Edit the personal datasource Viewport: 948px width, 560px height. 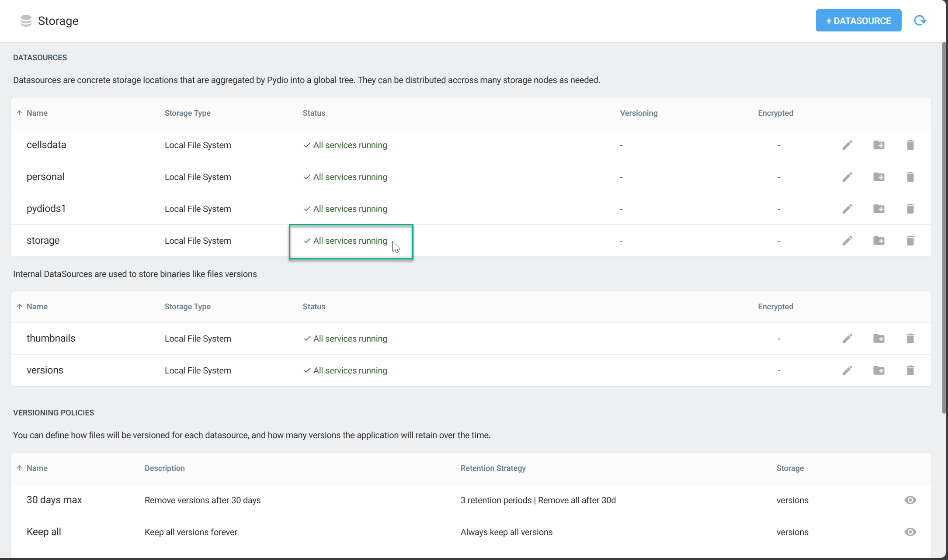click(847, 177)
